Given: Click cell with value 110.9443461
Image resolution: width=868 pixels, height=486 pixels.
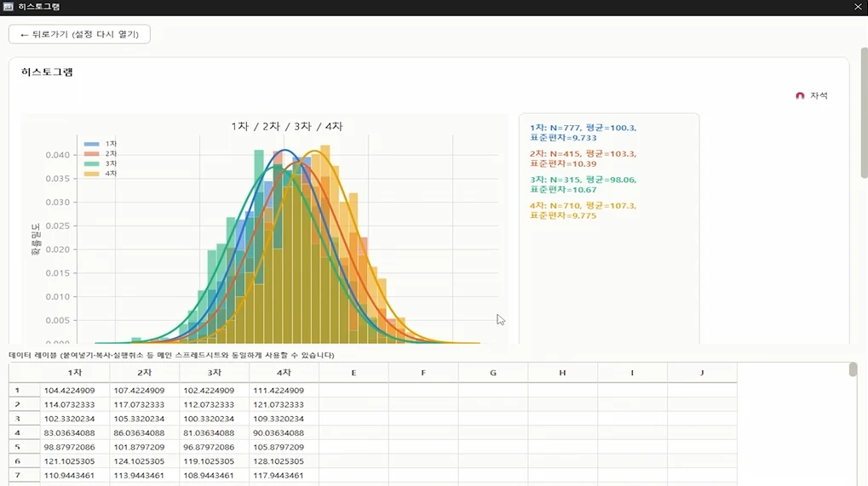Looking at the screenshot, I should tap(75, 476).
